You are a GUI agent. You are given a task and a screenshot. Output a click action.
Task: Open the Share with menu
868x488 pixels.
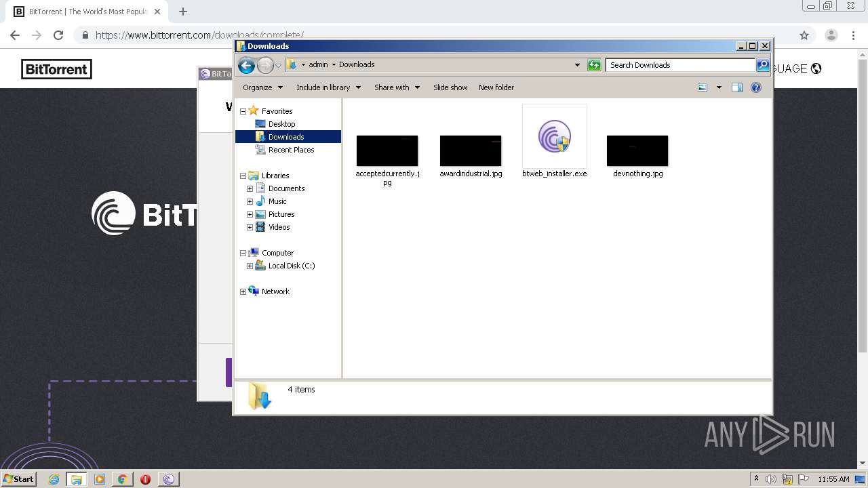tap(397, 87)
